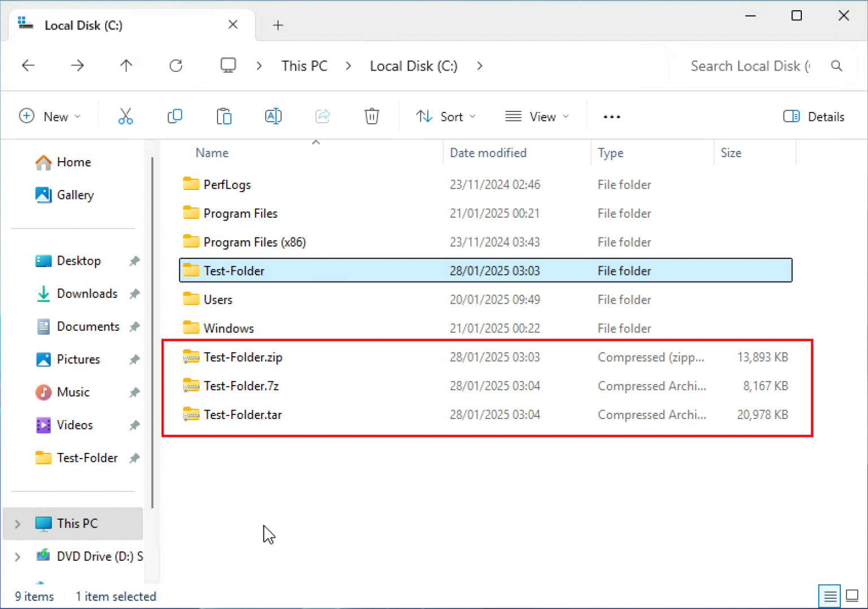The width and height of the screenshot is (868, 609).
Task: Copy the selected item to clipboard
Action: [x=175, y=116]
